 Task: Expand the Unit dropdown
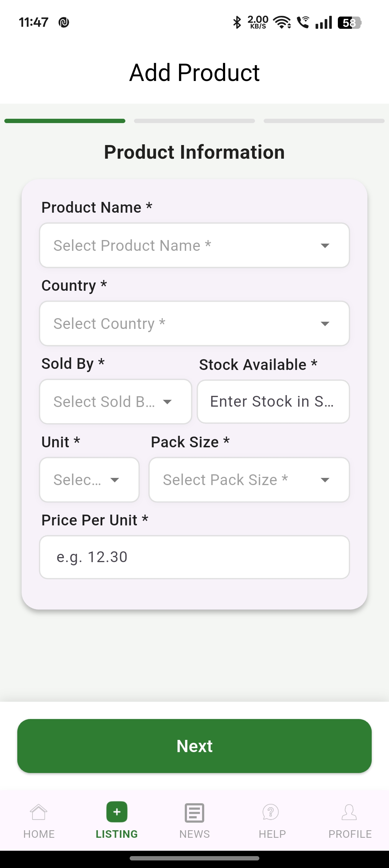point(89,480)
